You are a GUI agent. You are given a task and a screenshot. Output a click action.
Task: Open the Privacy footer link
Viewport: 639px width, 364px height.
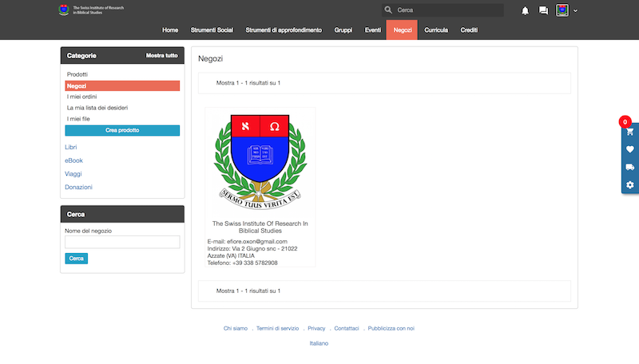pyautogui.click(x=316, y=329)
